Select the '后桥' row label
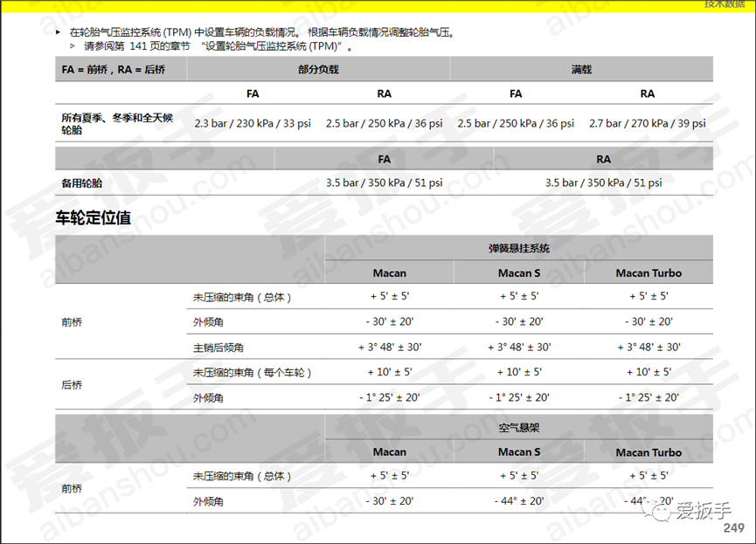 [72, 384]
